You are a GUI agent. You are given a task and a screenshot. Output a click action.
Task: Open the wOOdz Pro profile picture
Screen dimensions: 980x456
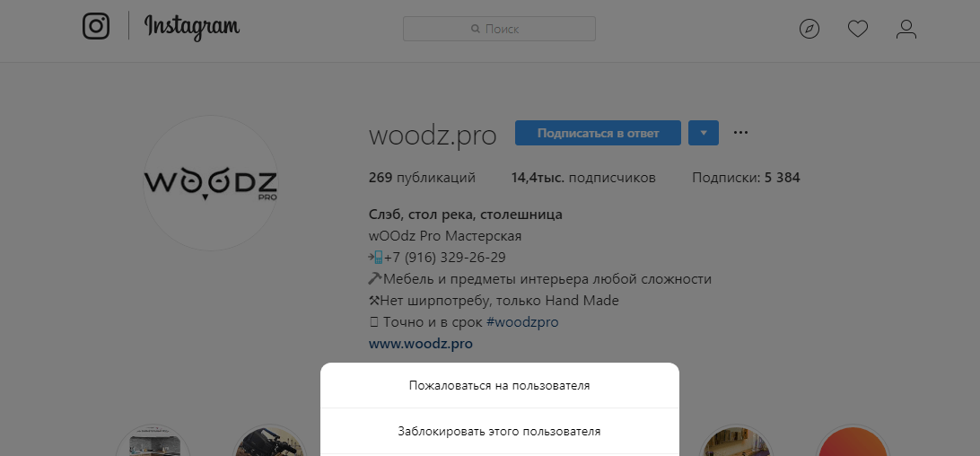tap(211, 183)
